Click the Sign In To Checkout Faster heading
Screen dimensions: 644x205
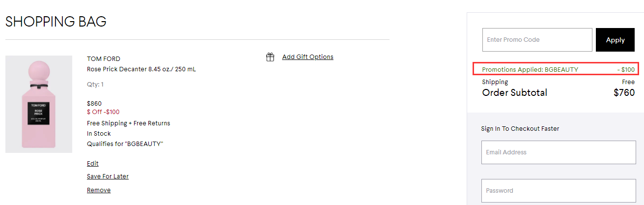coord(520,129)
